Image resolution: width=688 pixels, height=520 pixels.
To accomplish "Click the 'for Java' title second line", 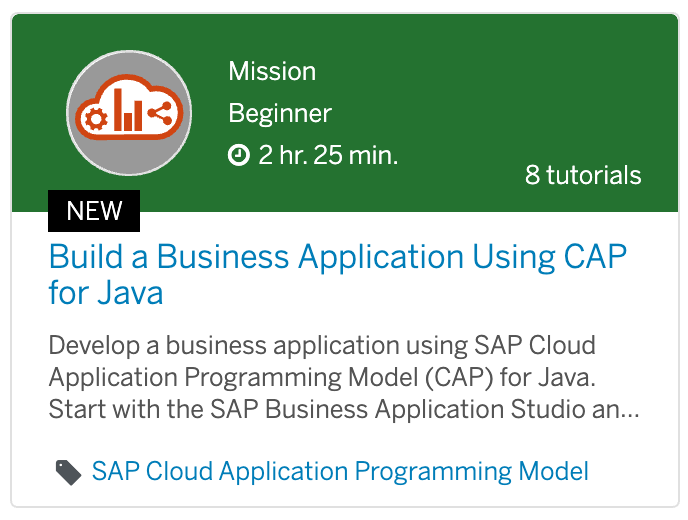I will click(106, 293).
